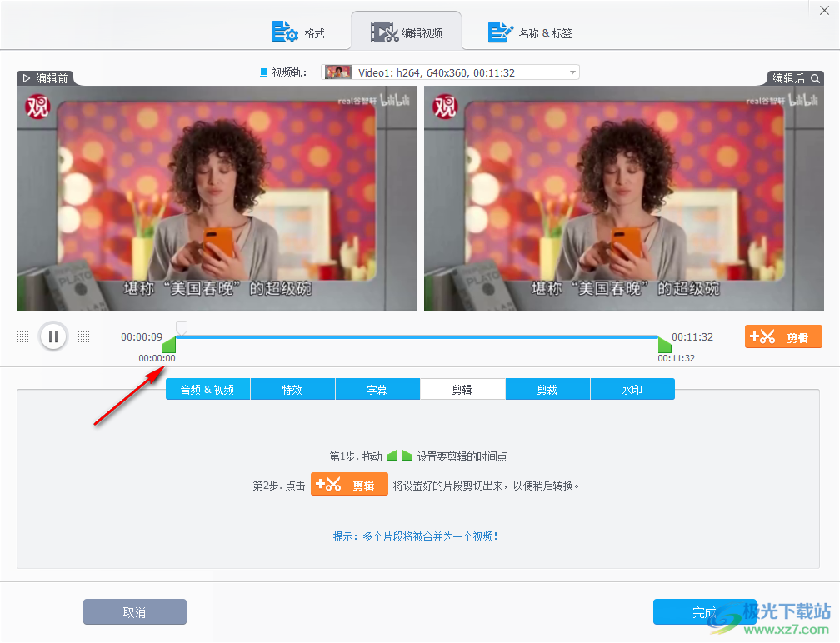Image resolution: width=840 pixels, height=643 pixels.
Task: Pause playback using the pause button
Action: (52, 336)
